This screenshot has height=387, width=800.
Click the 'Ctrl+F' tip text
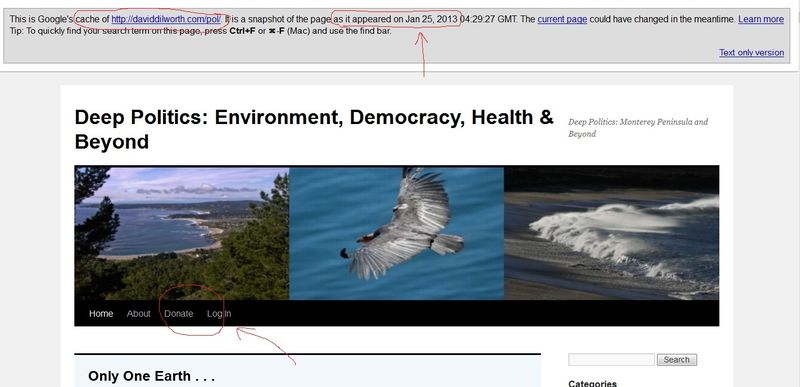click(x=243, y=31)
